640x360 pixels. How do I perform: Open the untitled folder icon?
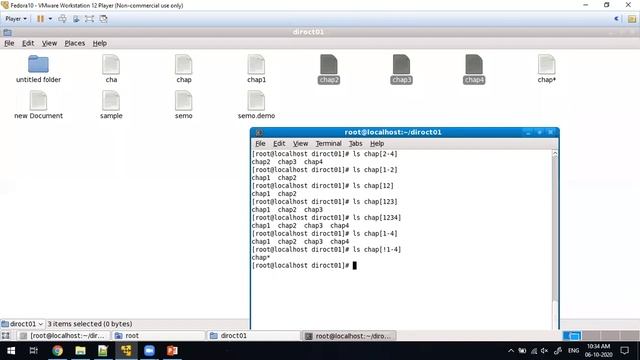pos(38,64)
